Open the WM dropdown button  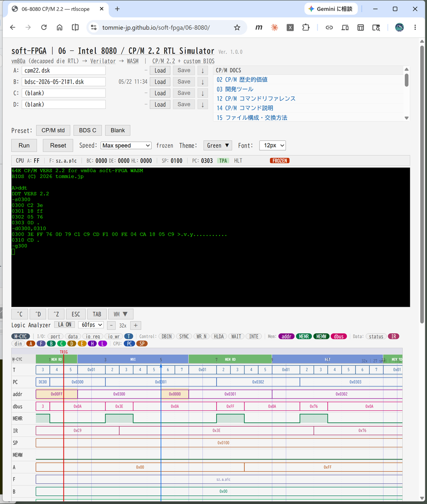pyautogui.click(x=121, y=314)
